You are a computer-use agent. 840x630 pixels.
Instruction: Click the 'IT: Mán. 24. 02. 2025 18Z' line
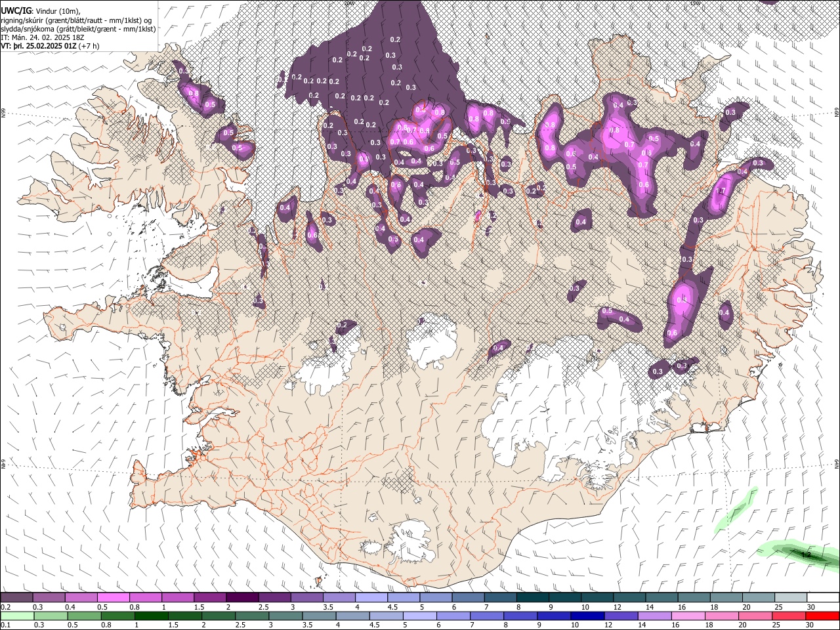(x=43, y=37)
